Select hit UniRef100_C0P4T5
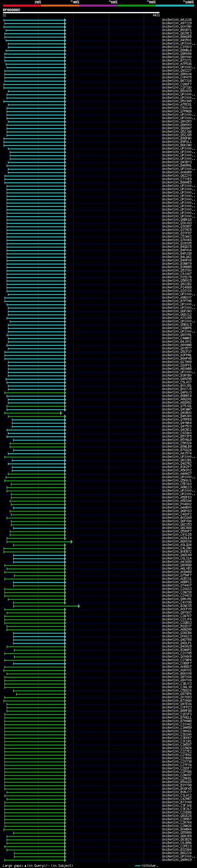This screenshot has height=868, width=197. coord(177,78)
